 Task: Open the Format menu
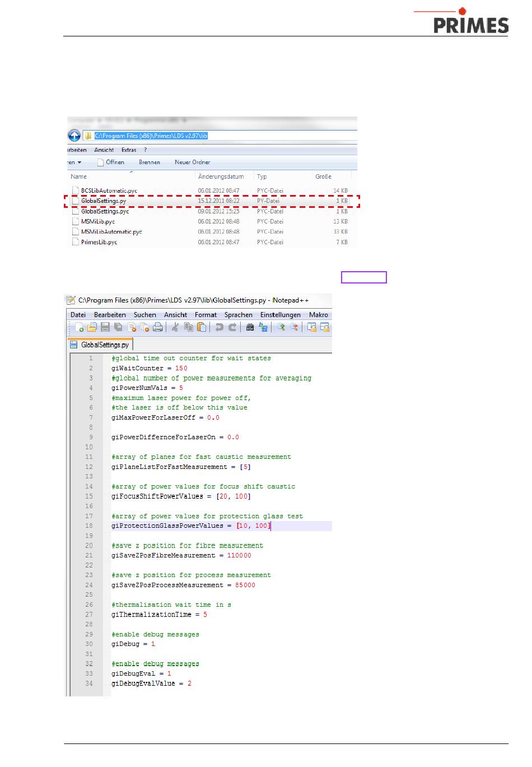[206, 315]
